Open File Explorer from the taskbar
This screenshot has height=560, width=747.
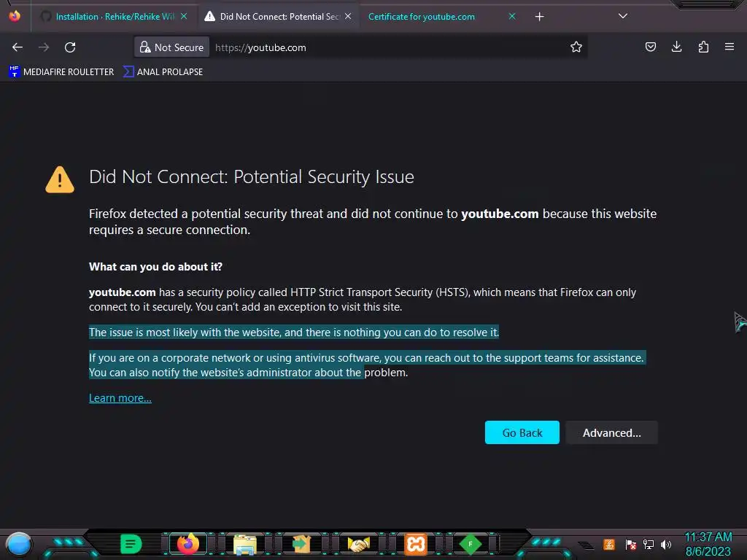[245, 545]
